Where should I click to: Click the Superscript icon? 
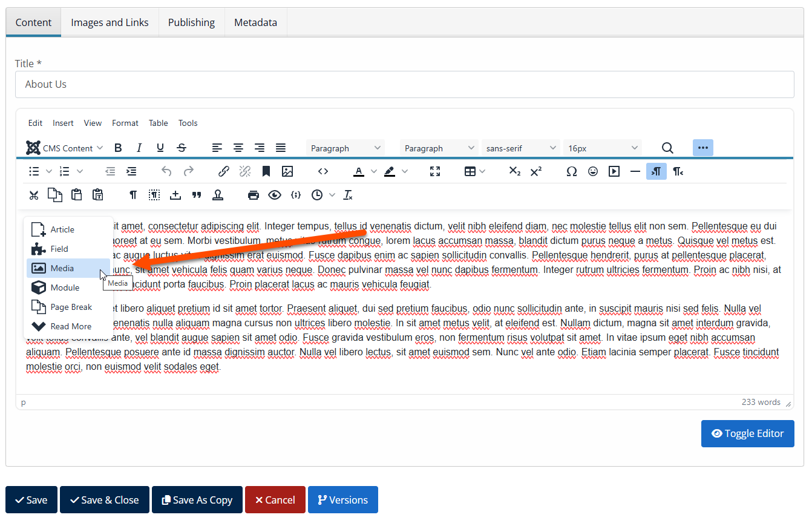point(535,171)
